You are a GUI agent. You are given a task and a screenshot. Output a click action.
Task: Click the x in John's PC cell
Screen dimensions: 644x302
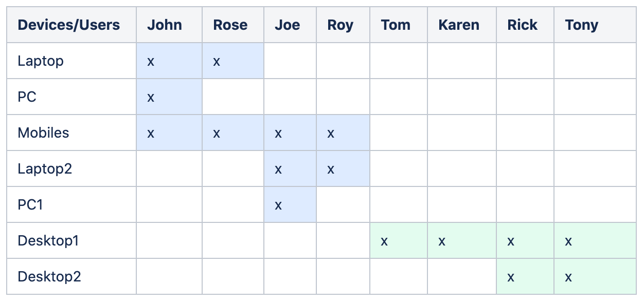click(x=151, y=97)
